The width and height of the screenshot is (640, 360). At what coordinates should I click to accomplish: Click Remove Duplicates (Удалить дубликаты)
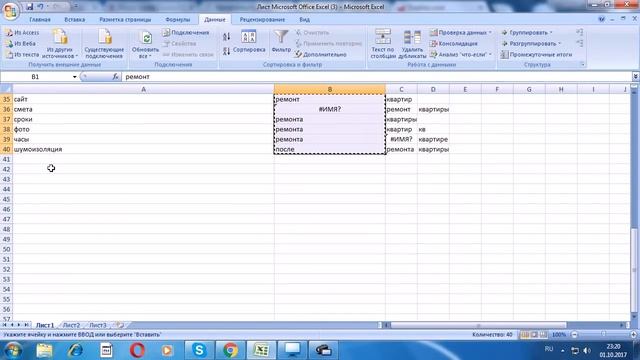click(x=412, y=44)
